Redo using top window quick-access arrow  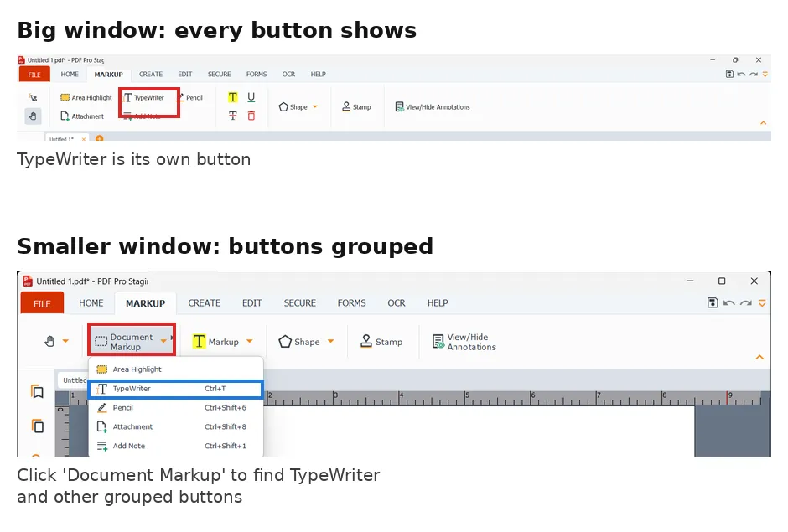click(x=754, y=74)
